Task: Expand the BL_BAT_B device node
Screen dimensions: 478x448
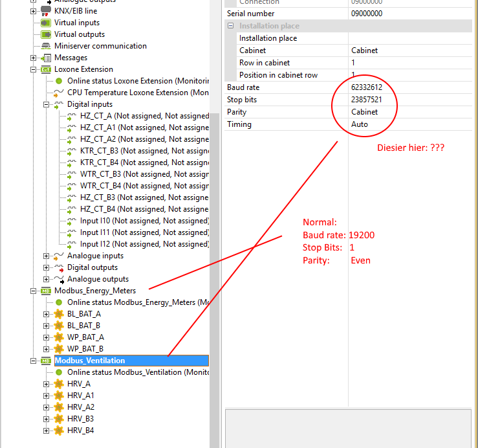Action: click(46, 326)
